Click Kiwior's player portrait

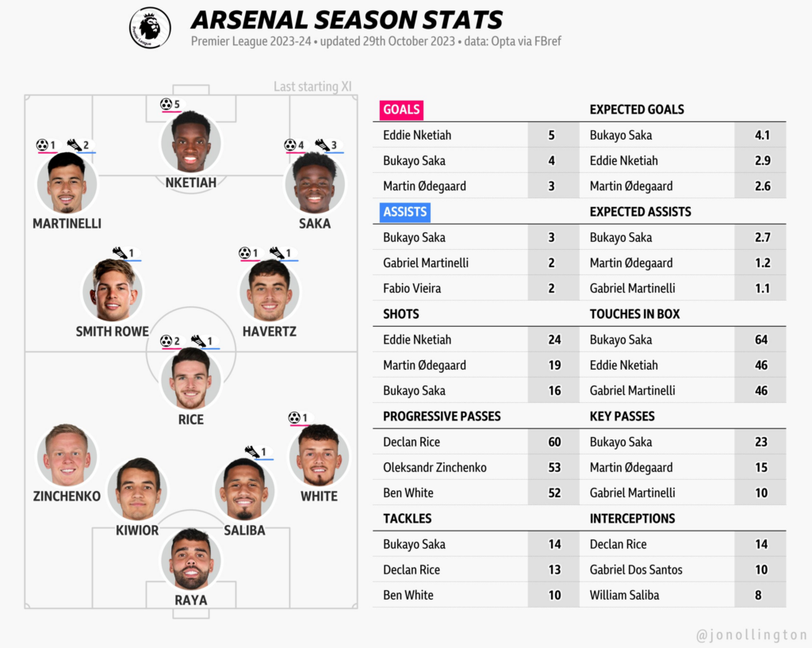tap(139, 489)
